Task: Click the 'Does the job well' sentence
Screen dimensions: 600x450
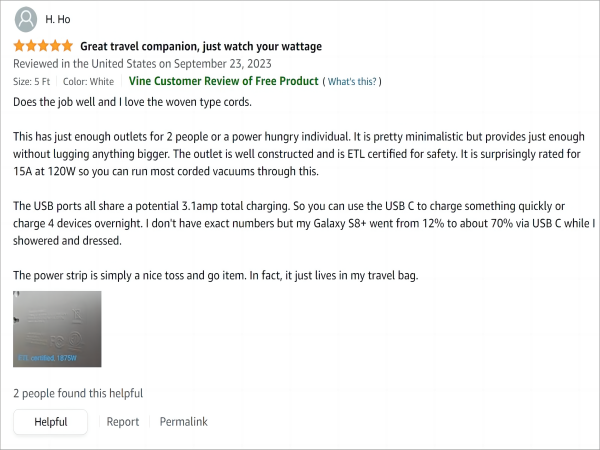Action: pos(132,102)
